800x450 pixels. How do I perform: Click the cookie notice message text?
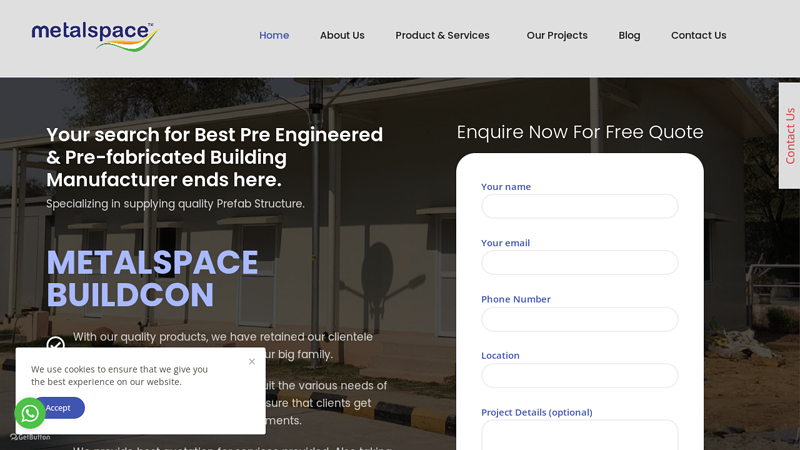tap(119, 376)
